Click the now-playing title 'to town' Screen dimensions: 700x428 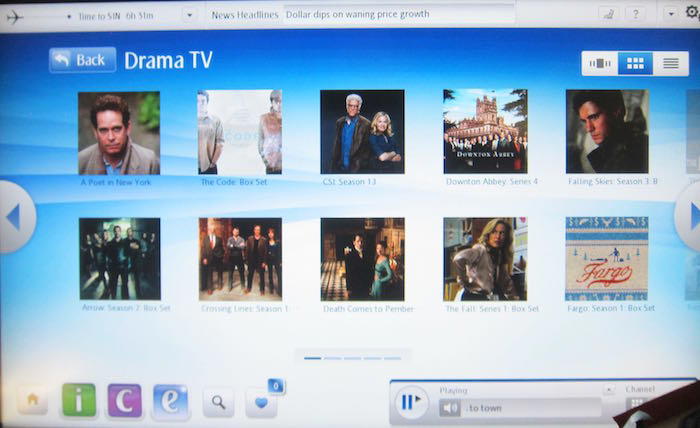(x=485, y=408)
